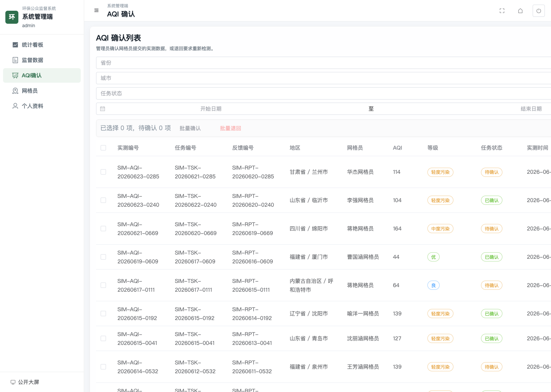Toggle fullscreen mode icon

point(502,11)
